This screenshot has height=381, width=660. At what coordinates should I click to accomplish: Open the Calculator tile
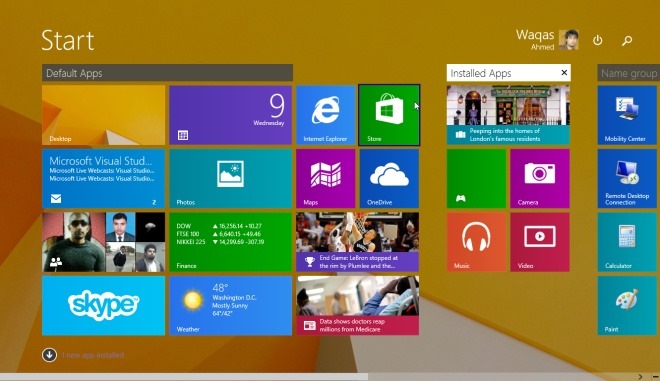tap(627, 242)
